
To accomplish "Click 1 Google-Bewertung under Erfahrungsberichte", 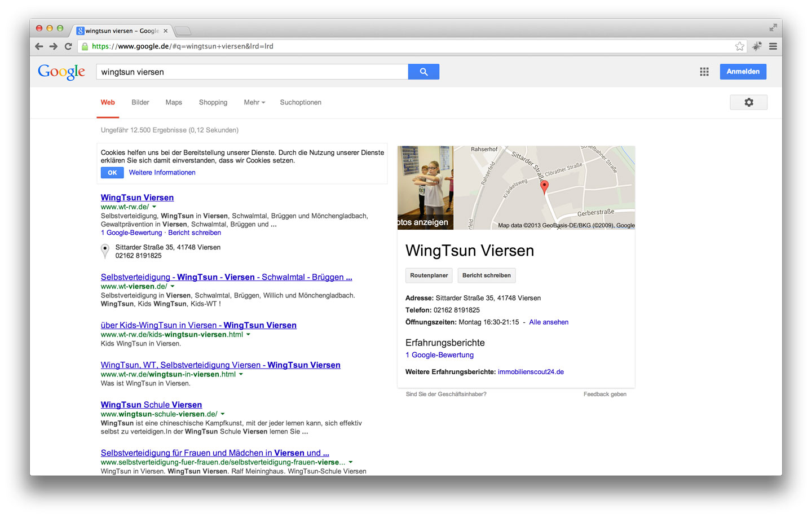I will (x=439, y=355).
